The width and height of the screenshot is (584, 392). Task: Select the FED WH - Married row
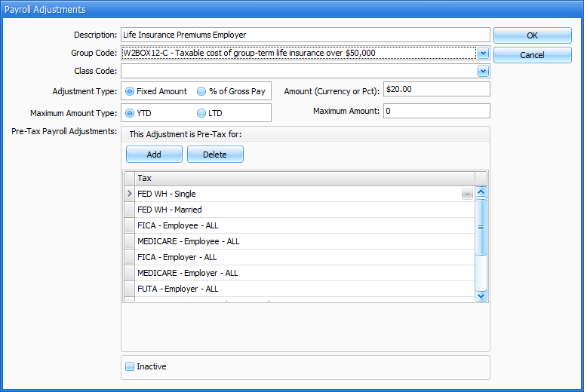coord(305,210)
